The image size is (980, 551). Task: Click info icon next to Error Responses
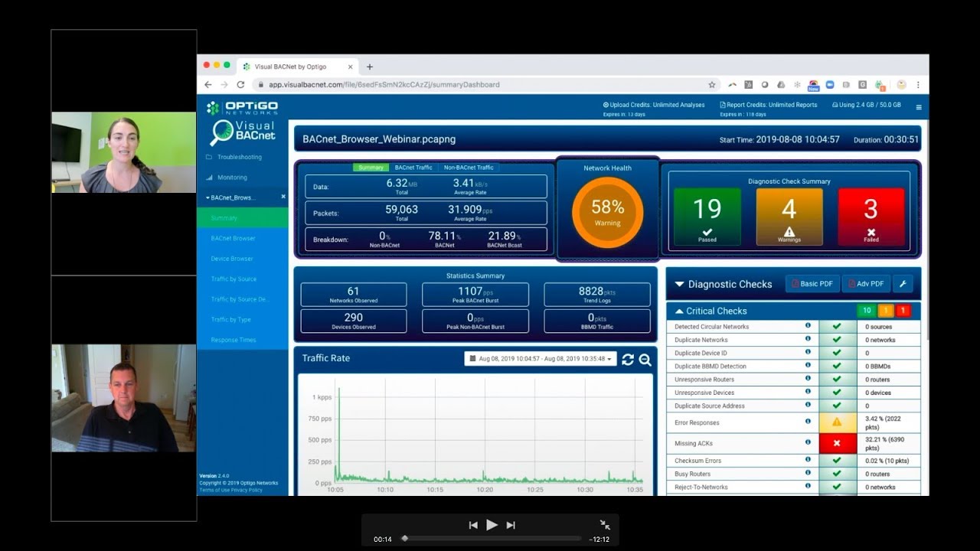pos(808,422)
